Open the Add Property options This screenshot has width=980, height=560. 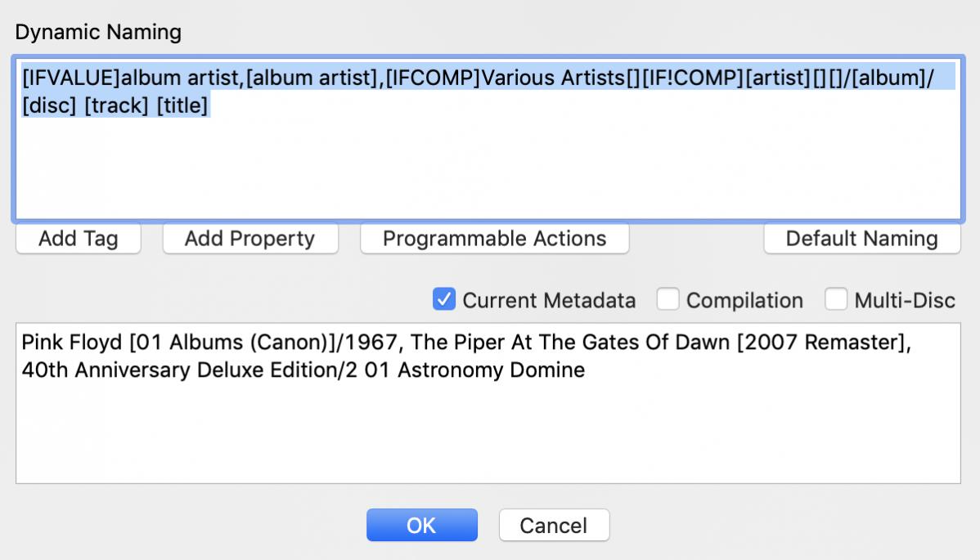[249, 239]
